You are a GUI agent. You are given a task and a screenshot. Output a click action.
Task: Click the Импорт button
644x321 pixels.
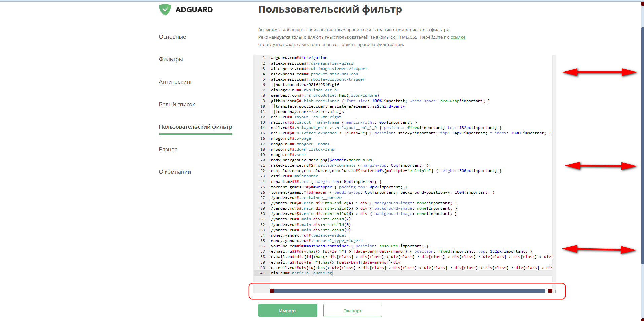[x=288, y=310]
